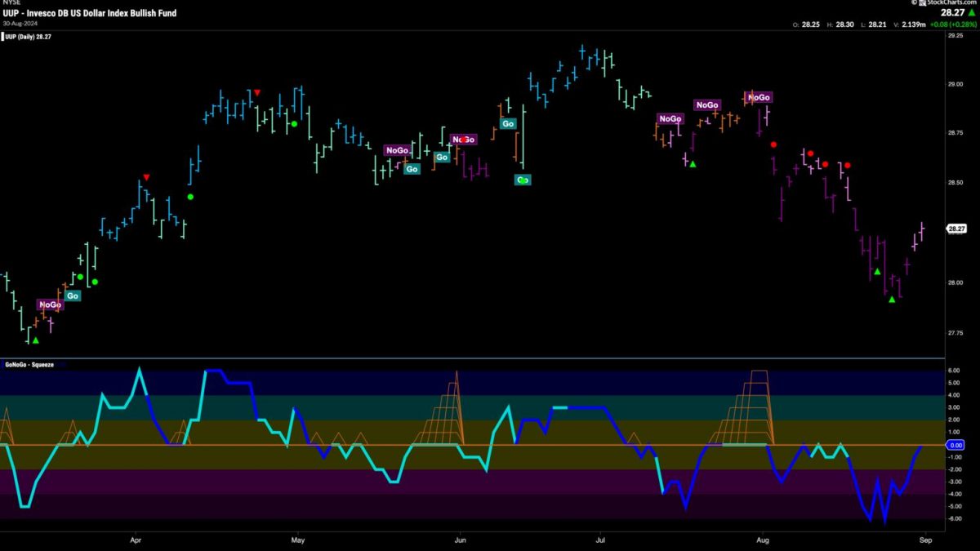Click the 3.00 oscillator axis label
980x551 pixels.
955,408
